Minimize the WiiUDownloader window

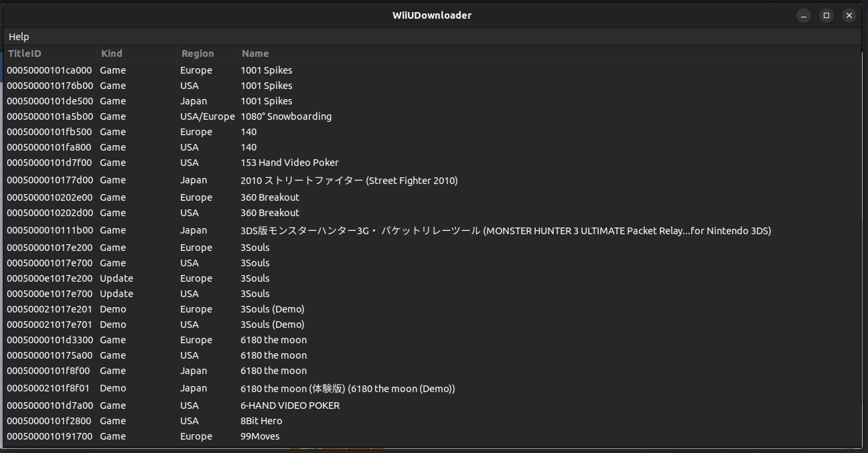(x=804, y=15)
